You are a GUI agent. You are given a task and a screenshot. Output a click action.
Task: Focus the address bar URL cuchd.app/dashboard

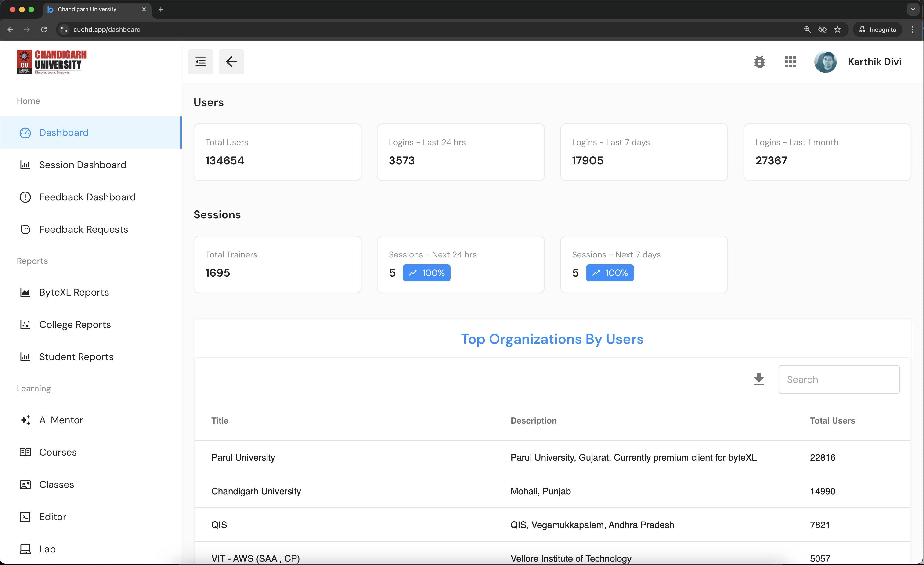pyautogui.click(x=107, y=29)
